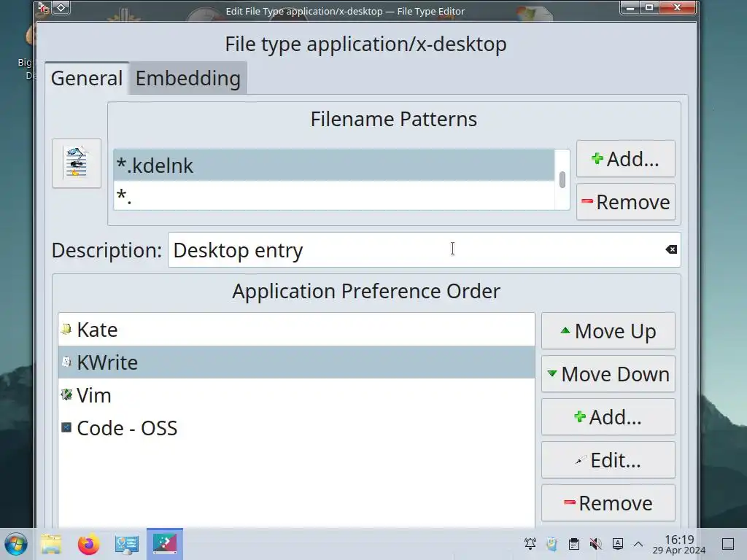Click the filename patterns scrollbar

point(562,179)
